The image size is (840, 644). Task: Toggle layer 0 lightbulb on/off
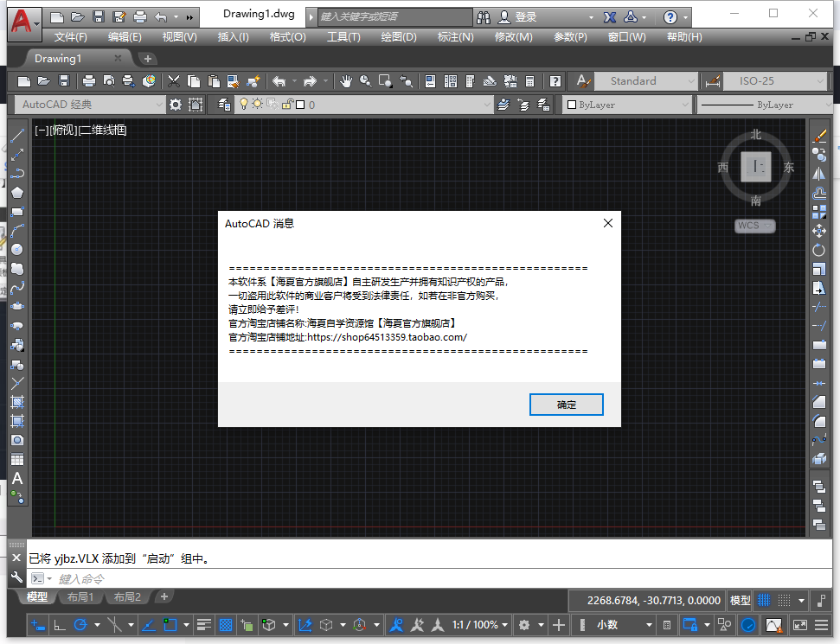[244, 104]
